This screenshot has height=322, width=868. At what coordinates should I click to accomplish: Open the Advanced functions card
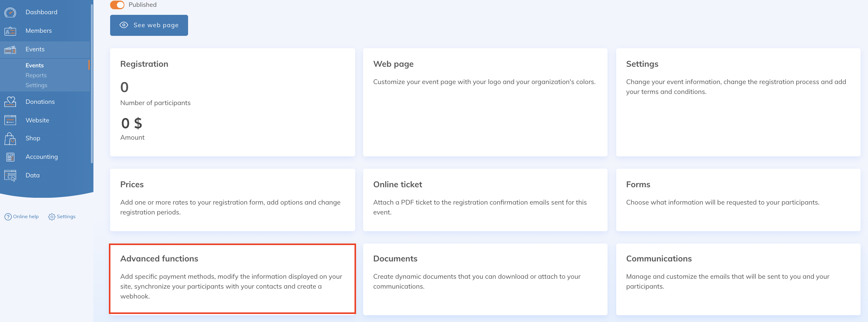pos(232,279)
